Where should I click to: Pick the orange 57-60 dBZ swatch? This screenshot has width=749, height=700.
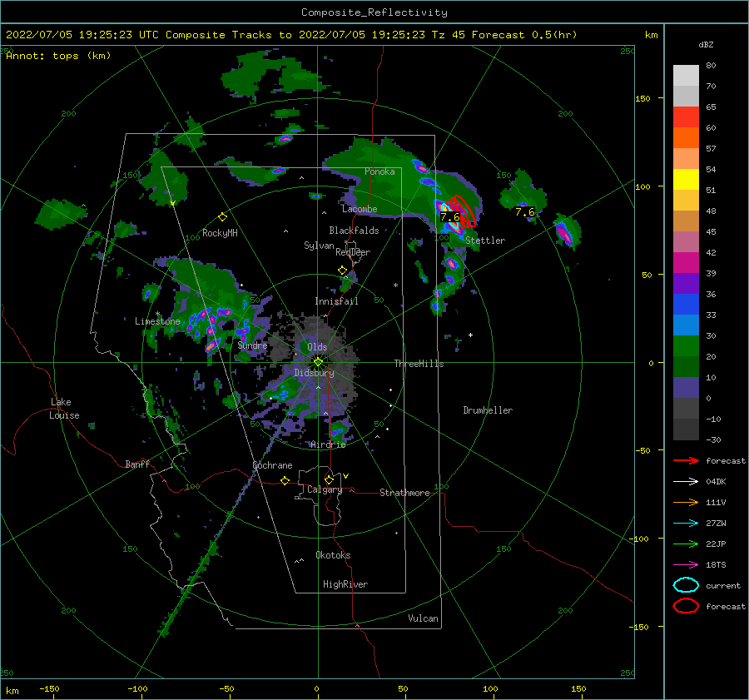pyautogui.click(x=686, y=138)
